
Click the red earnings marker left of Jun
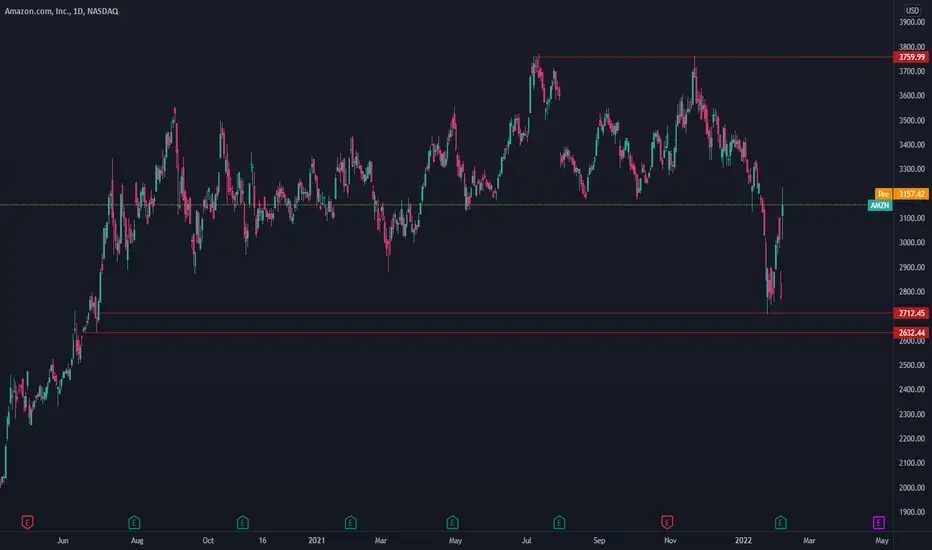click(27, 523)
